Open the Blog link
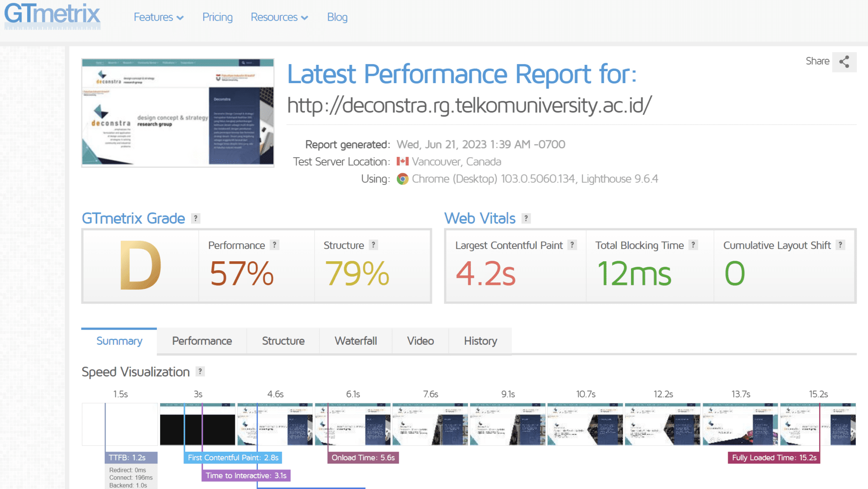 337,17
